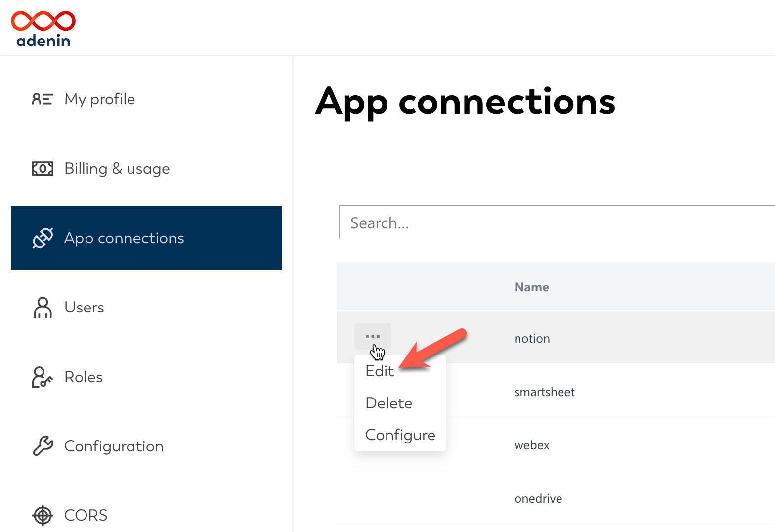Image resolution: width=775 pixels, height=532 pixels.
Task: Open the webex connection entry
Action: [531, 445]
